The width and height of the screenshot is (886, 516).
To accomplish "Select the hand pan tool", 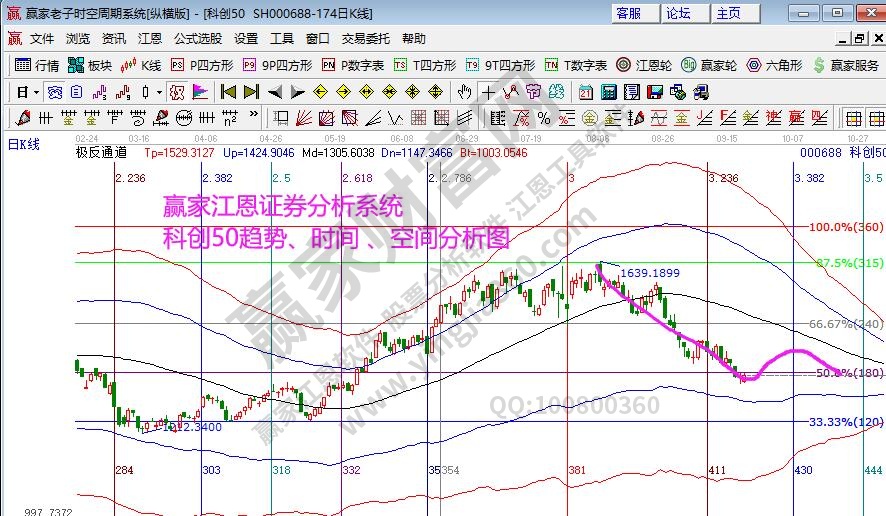I will click(464, 91).
